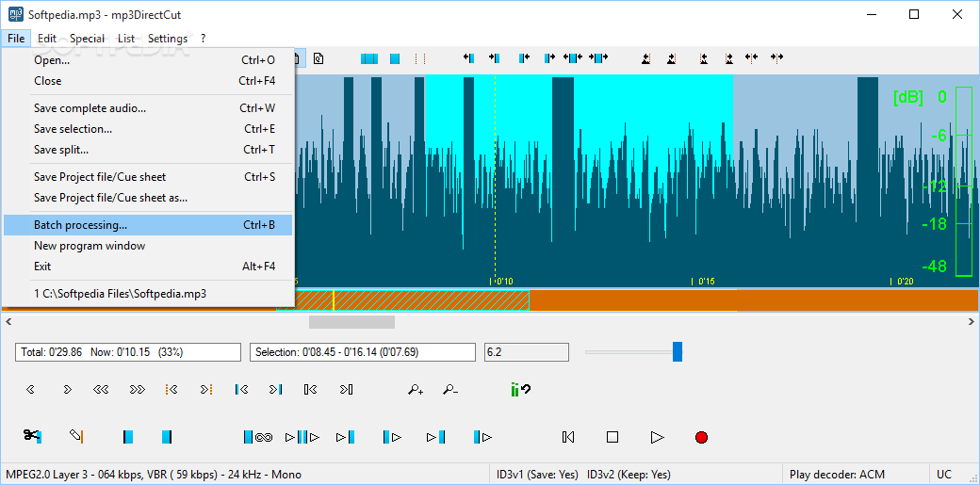
Task: Click the single blue block toolbar icon
Action: 395,58
